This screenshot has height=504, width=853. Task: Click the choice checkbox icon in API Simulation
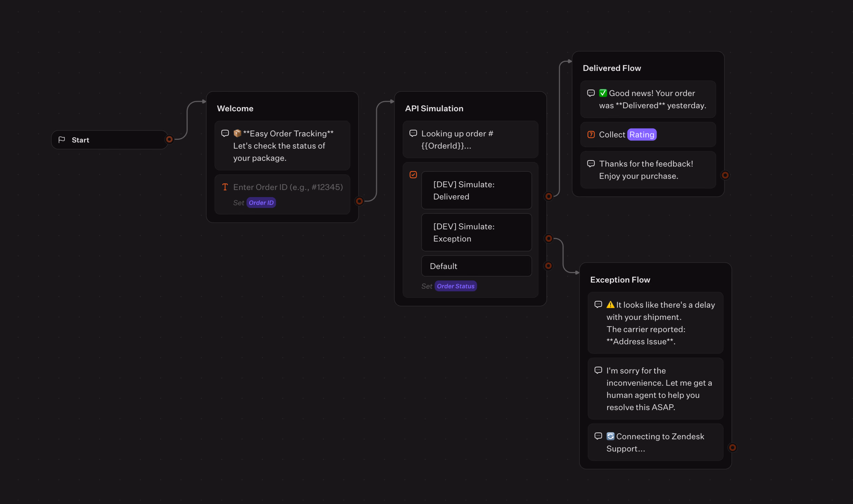(413, 175)
